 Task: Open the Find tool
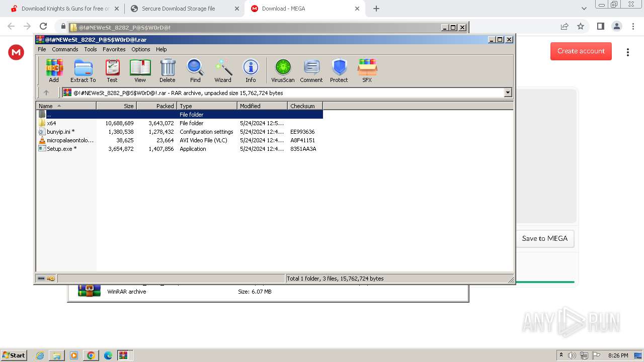coord(195,70)
